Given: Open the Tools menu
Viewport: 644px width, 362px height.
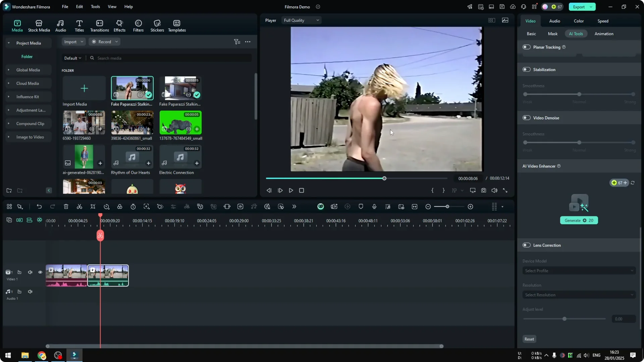Looking at the screenshot, I should pyautogui.click(x=95, y=7).
